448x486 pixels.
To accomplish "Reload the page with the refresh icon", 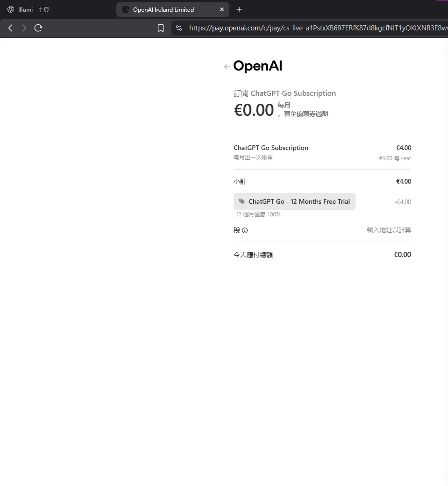I will tap(38, 28).
